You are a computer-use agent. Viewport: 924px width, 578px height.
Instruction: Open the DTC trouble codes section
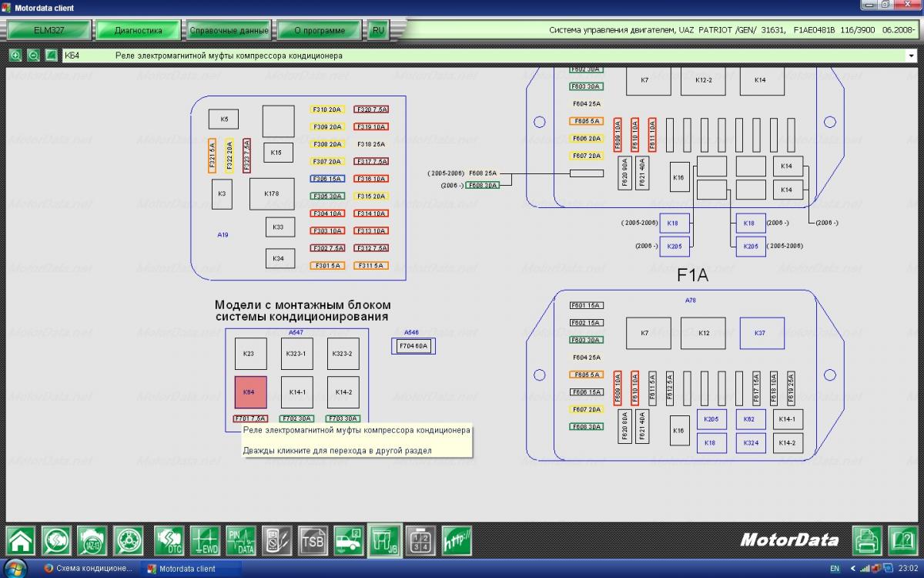coord(169,540)
